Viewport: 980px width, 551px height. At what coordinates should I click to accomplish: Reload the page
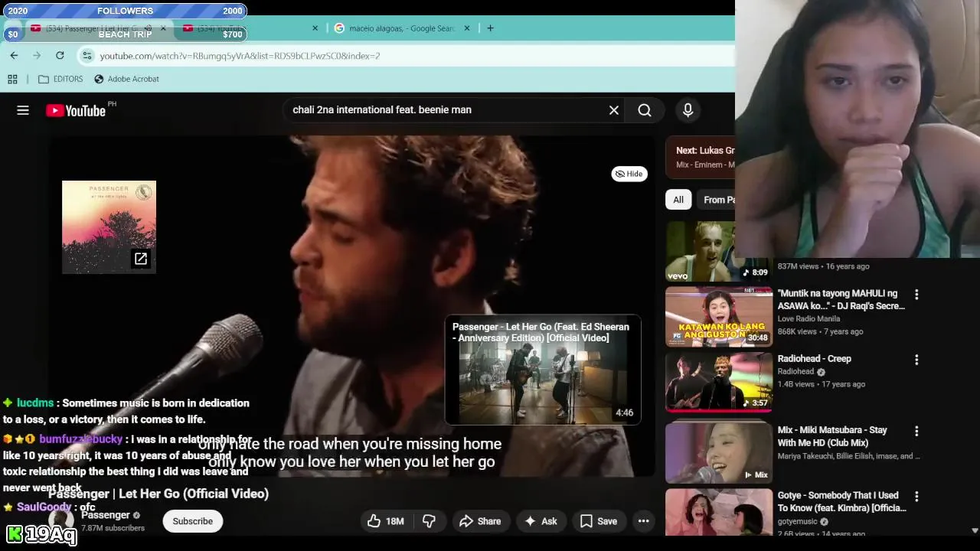click(x=60, y=55)
